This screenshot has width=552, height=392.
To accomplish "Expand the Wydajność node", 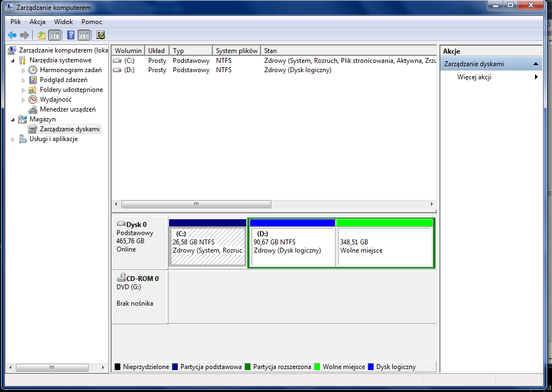I will point(23,100).
